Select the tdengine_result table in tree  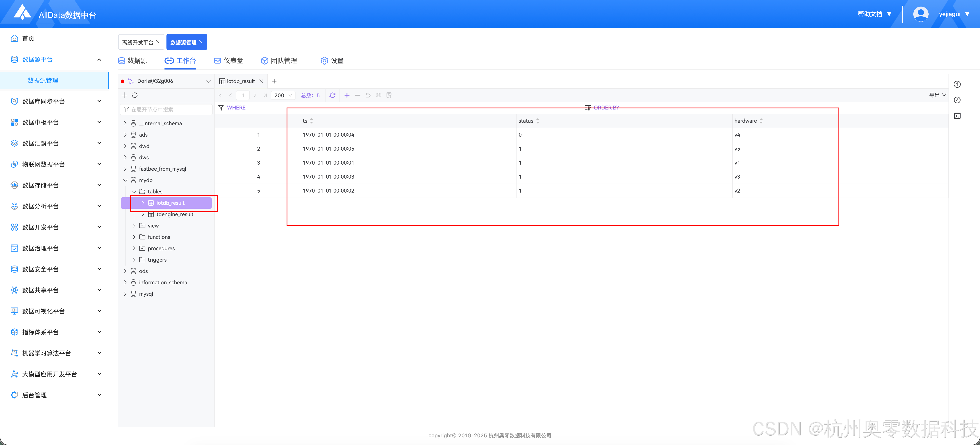coord(175,214)
